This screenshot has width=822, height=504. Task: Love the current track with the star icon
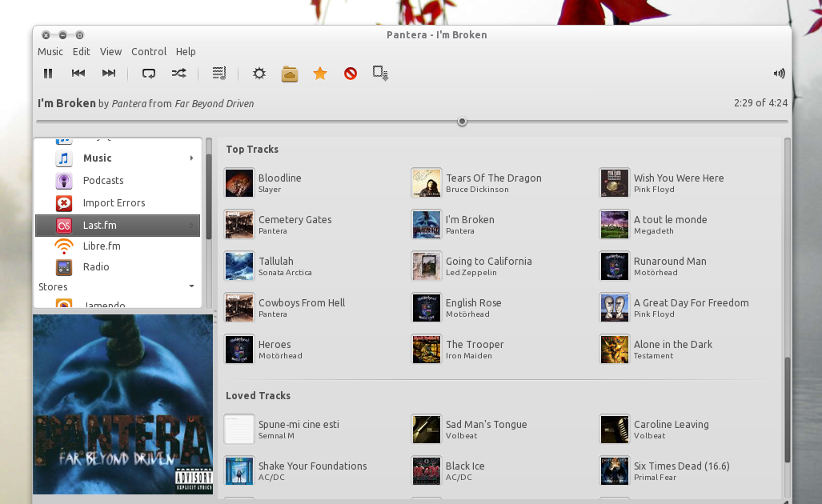click(319, 73)
